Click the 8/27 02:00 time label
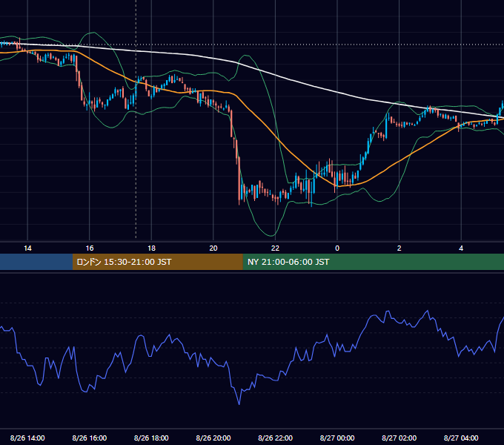504x445 pixels. (399, 438)
